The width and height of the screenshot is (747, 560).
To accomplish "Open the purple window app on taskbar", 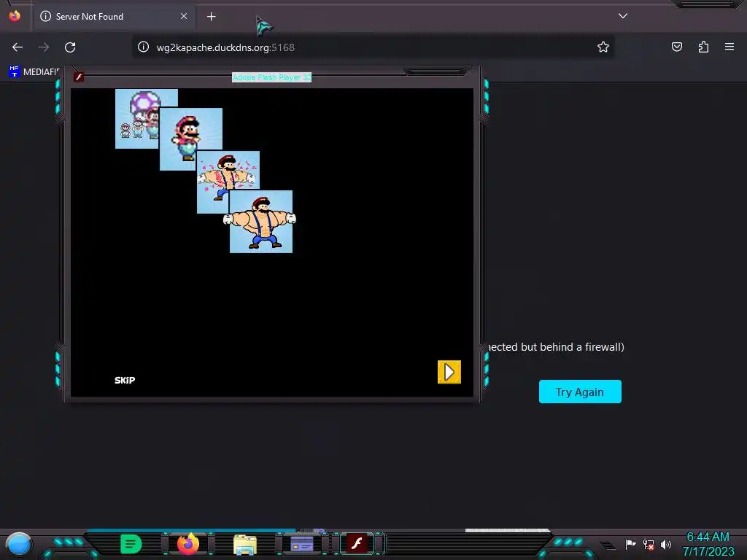I will pyautogui.click(x=302, y=544).
